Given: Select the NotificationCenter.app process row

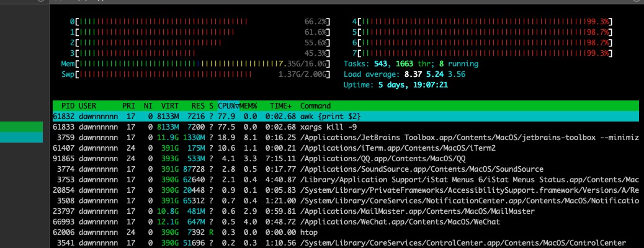Looking at the screenshot, I should tap(346, 201).
